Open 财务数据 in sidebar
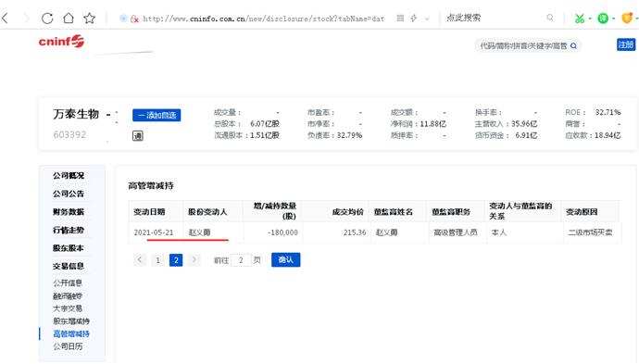 click(x=69, y=212)
